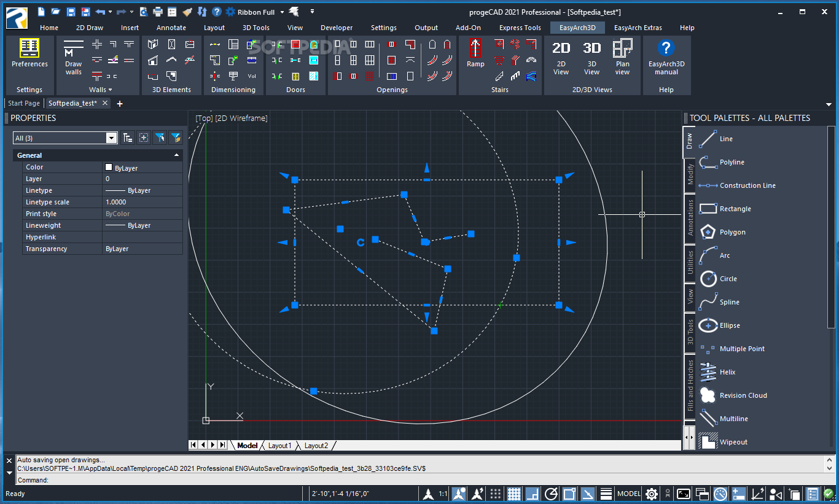Toggle the PICKADD selection mode icon in Properties
The image size is (839, 504).
(x=144, y=138)
